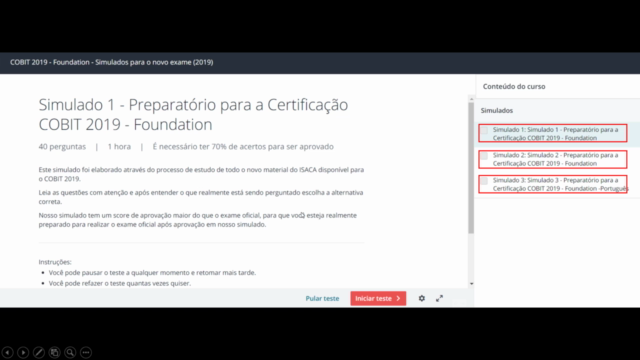Skip the test via Pular teste link
Screen dimensions: 640x360
322,298
